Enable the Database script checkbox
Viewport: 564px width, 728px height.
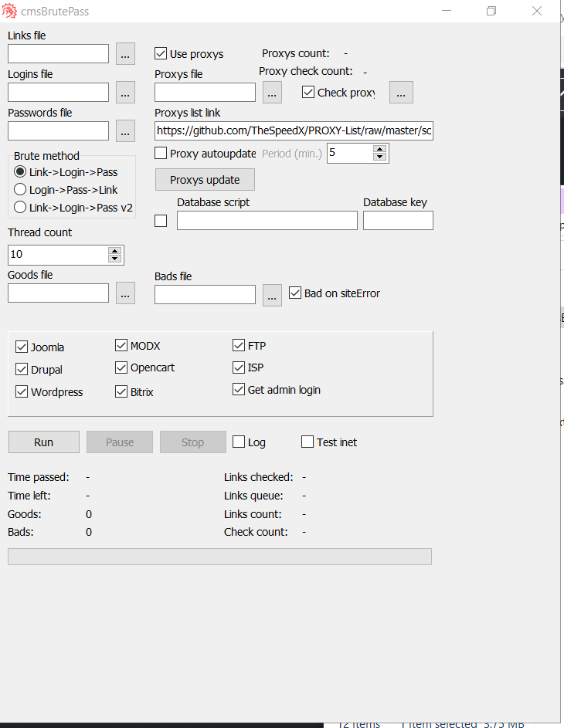161,221
